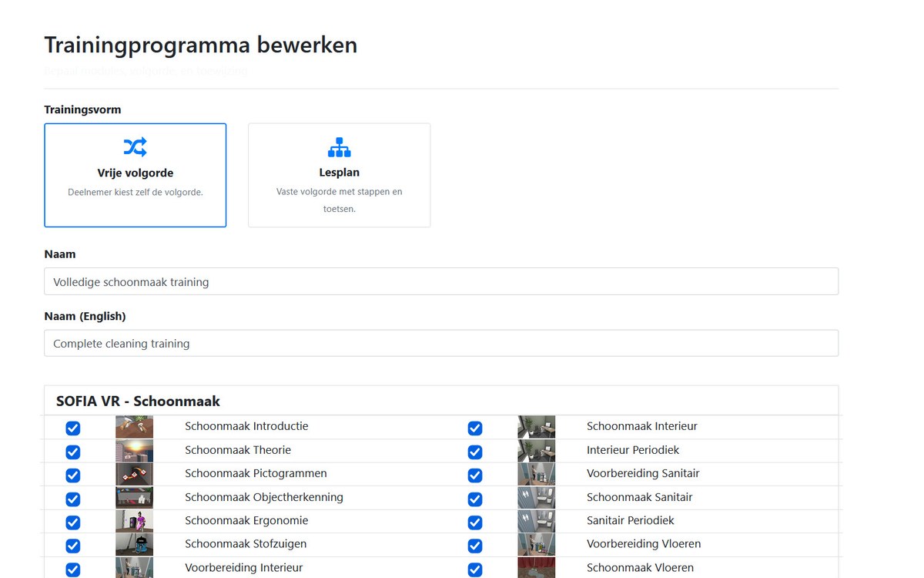
Task: Click the Schoonmaak Ergonomie label
Action: tap(246, 520)
